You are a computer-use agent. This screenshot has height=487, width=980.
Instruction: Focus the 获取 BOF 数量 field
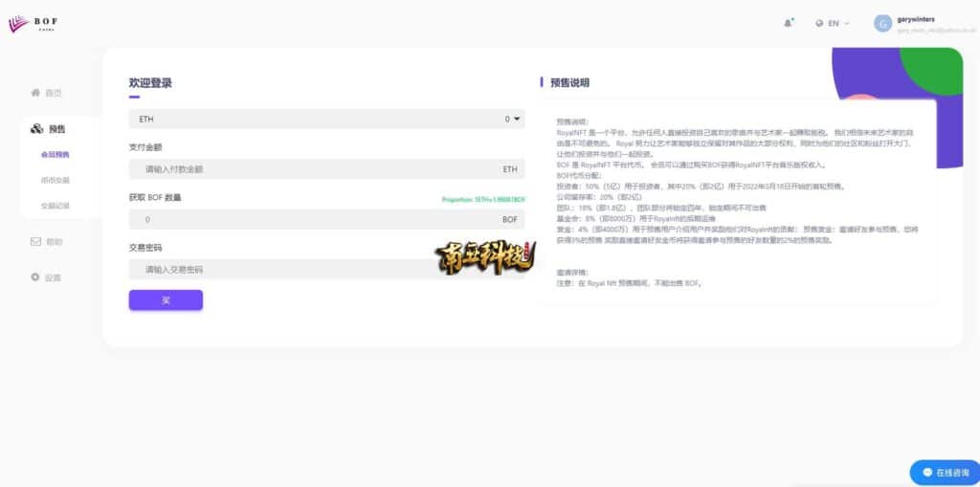click(x=327, y=219)
